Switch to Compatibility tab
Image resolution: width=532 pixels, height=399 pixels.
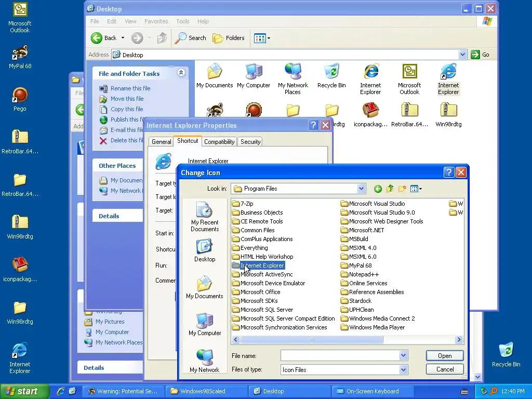219,142
